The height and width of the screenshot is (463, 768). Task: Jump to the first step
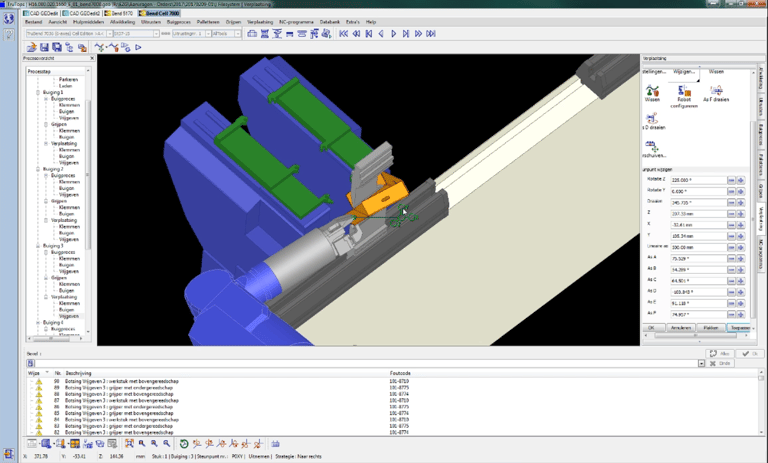point(344,34)
